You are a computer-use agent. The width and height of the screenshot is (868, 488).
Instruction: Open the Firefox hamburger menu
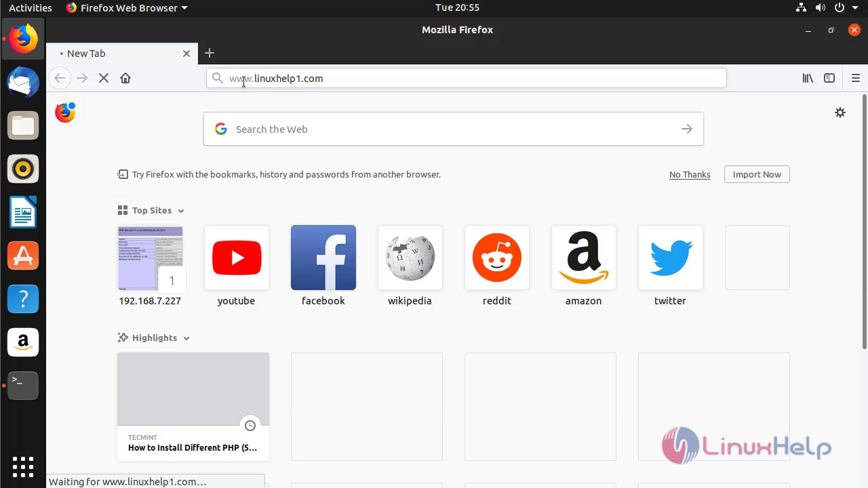pos(855,78)
